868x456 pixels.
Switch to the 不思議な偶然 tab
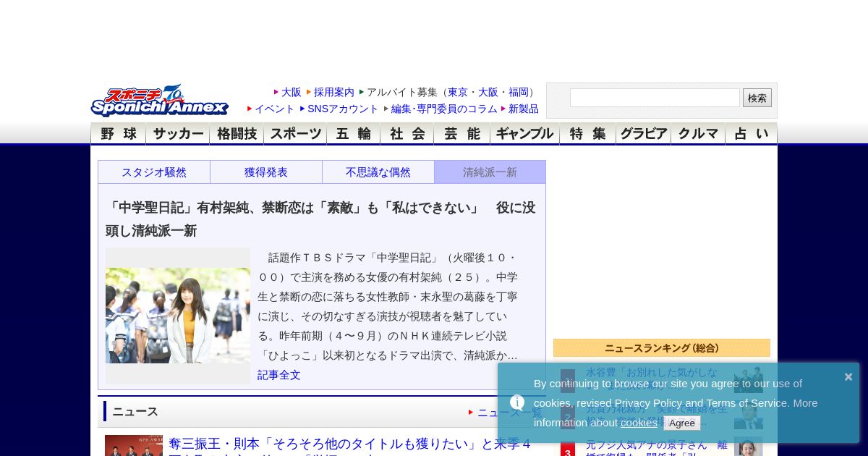click(378, 172)
